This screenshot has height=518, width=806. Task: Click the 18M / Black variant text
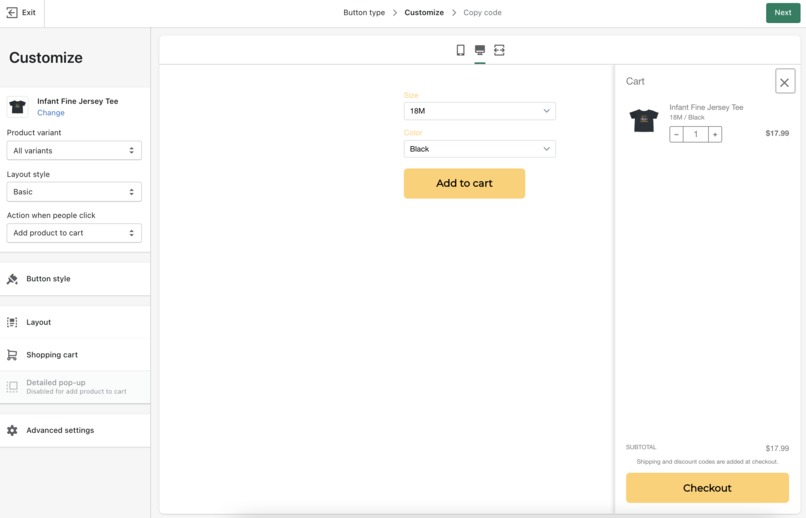687,118
